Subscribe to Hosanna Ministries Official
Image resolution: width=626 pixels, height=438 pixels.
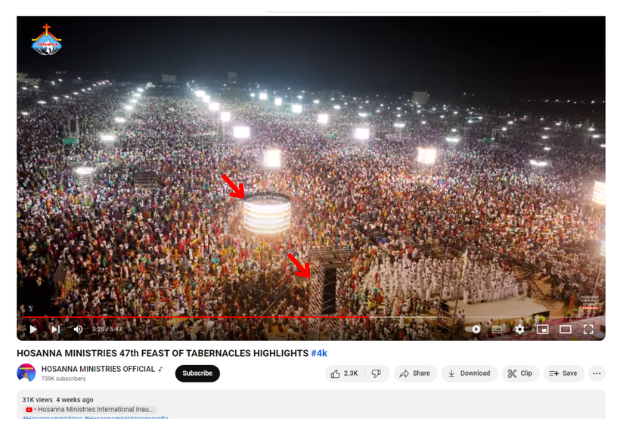coord(197,373)
